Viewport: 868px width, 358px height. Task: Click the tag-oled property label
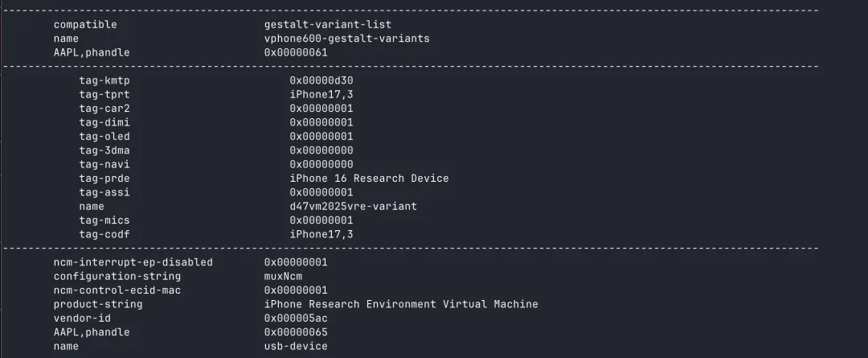(x=104, y=136)
